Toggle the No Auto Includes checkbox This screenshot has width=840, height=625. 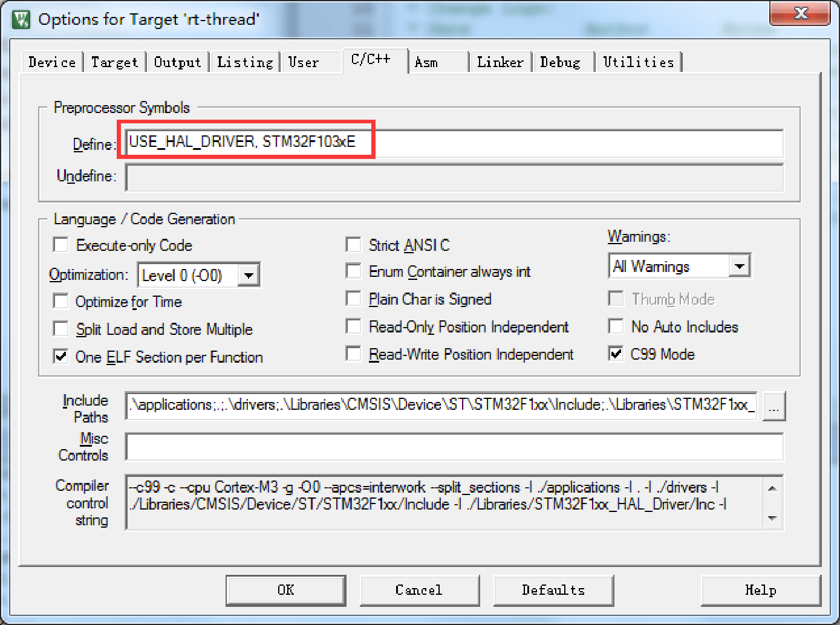(x=616, y=326)
